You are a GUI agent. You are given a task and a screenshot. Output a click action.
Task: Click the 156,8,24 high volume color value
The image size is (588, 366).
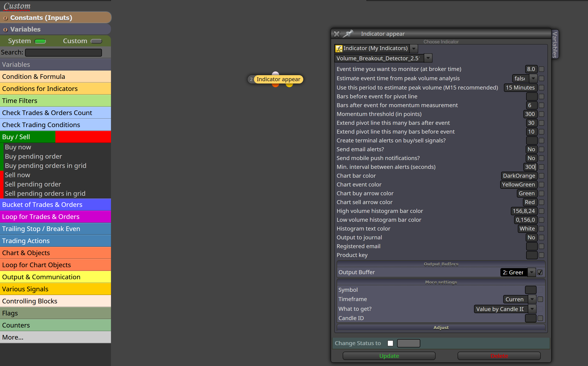click(524, 211)
